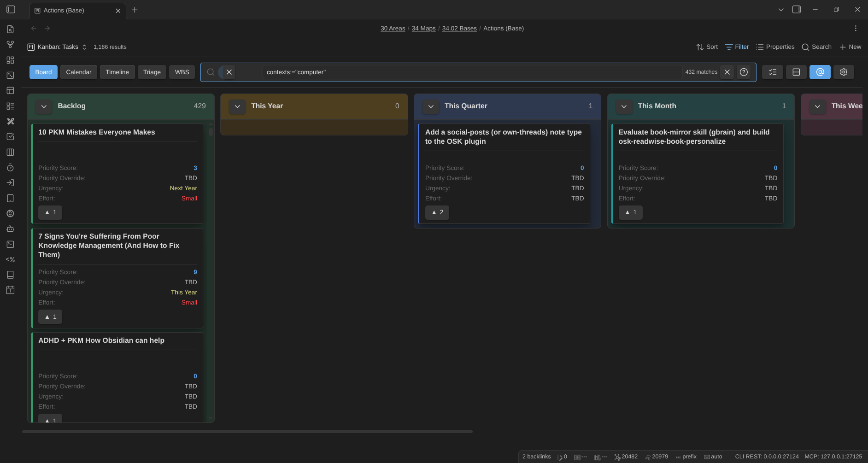Click the tablet-shaped ribbon icon
The width and height of the screenshot is (868, 463).
point(10,198)
